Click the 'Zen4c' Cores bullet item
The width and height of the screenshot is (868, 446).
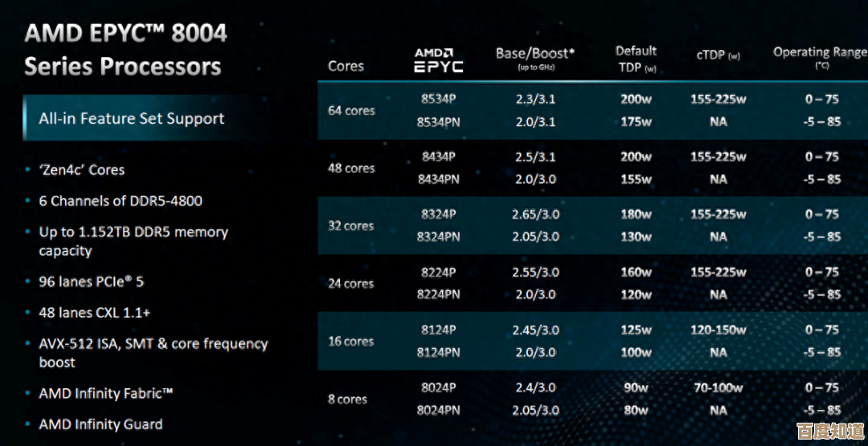click(x=82, y=170)
